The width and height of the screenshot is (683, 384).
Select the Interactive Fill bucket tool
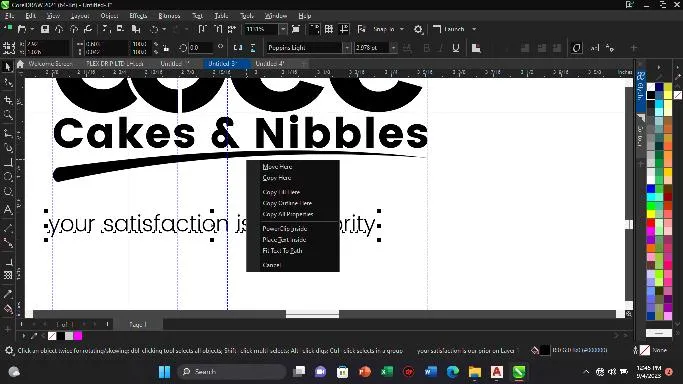[x=8, y=310]
